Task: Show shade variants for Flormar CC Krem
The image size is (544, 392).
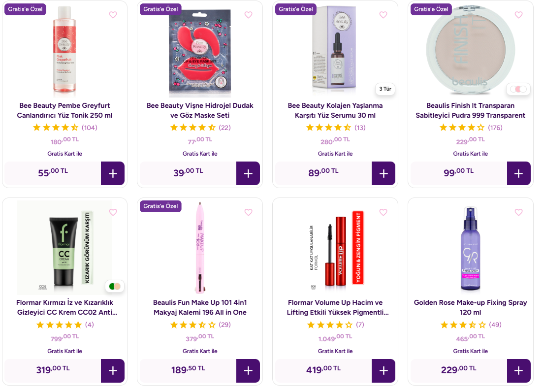Action: coord(115,286)
